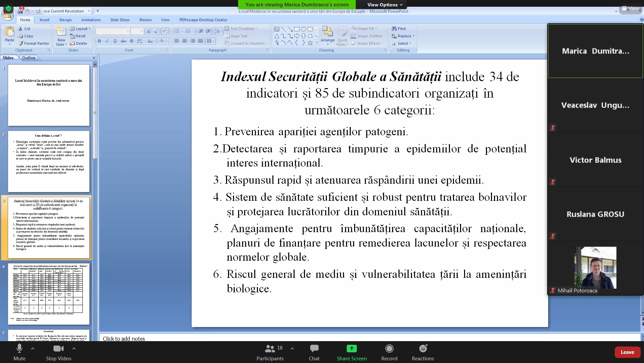Open the Replace dropdown arrow
Screen dimensions: 644x363
[413, 36]
